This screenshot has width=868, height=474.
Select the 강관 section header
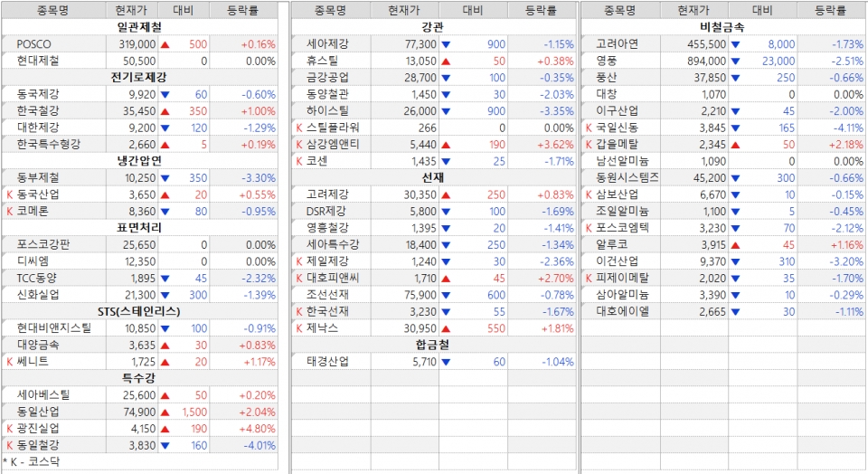coord(432,27)
